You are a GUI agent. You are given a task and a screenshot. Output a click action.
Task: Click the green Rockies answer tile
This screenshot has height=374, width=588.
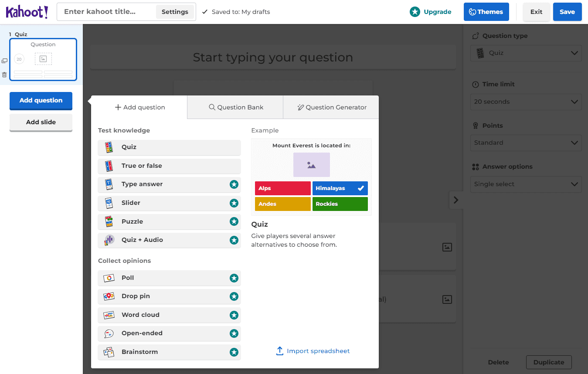[x=340, y=204]
